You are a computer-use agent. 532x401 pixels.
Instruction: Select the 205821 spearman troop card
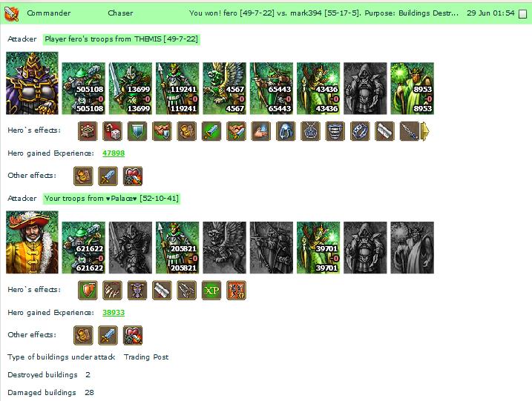pos(177,248)
